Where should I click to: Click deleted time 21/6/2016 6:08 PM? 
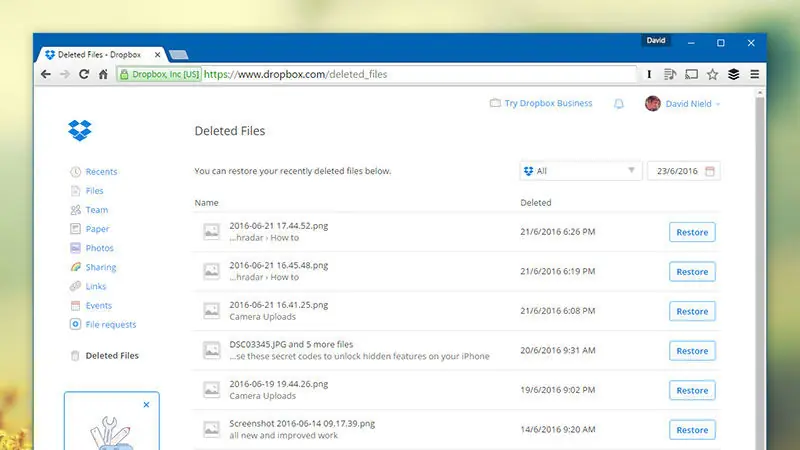click(x=558, y=311)
